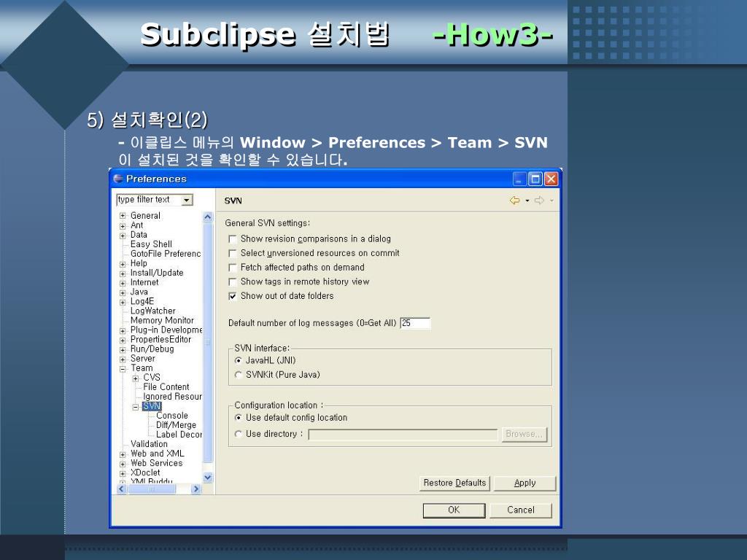The width and height of the screenshot is (747, 560).
Task: Expand the Server tree node
Action: click(x=123, y=359)
